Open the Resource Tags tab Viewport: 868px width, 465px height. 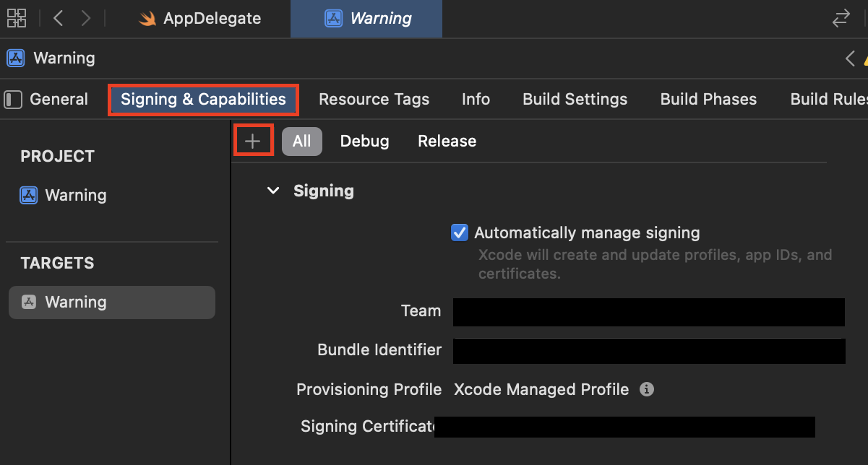[x=374, y=100]
